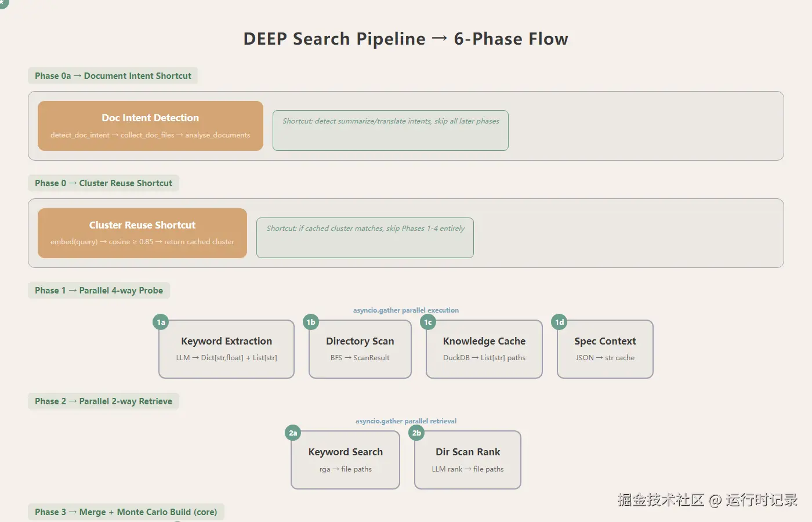Open the Keyword Search box
This screenshot has width=812, height=522.
pos(345,460)
